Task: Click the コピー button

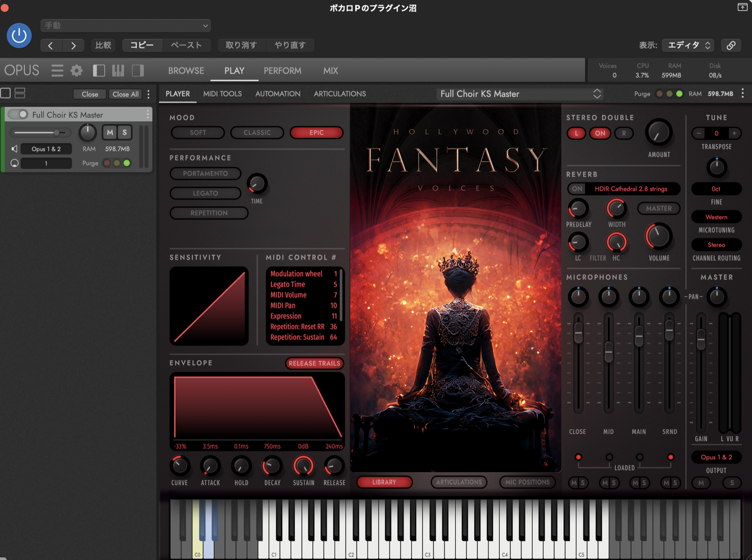Action: click(x=142, y=45)
